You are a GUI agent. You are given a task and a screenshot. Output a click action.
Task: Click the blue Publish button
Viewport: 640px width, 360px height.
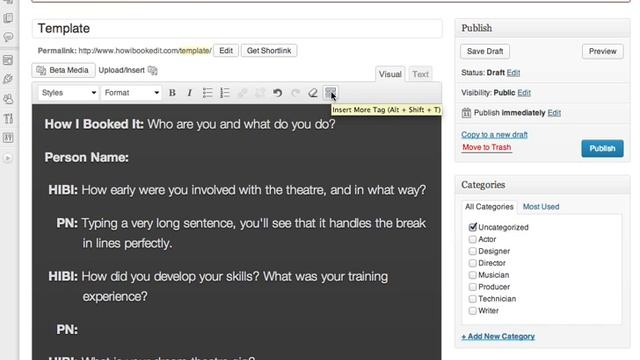coord(602,149)
